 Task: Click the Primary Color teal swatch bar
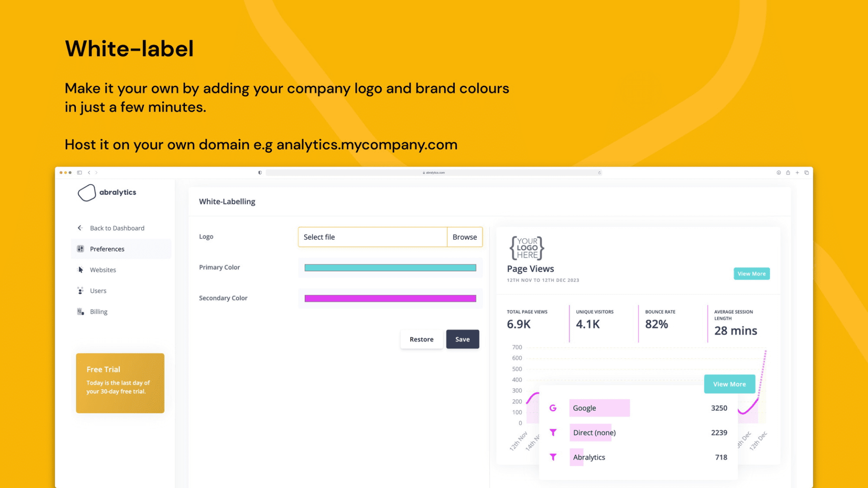tap(390, 267)
